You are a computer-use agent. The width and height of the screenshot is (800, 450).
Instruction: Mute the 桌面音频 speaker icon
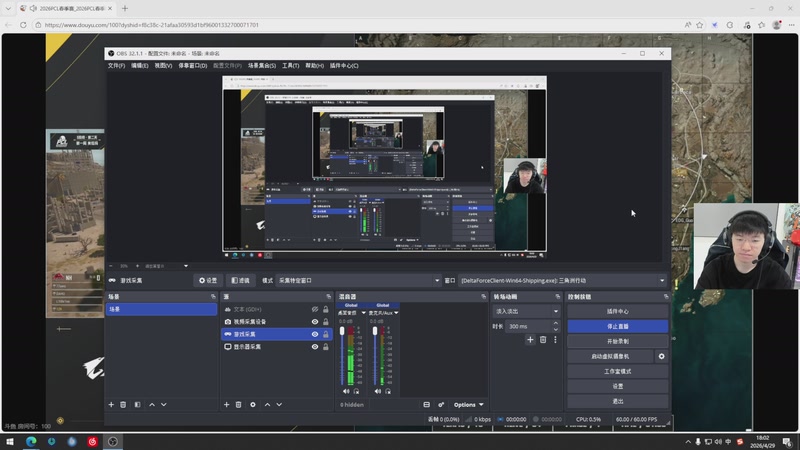(346, 391)
